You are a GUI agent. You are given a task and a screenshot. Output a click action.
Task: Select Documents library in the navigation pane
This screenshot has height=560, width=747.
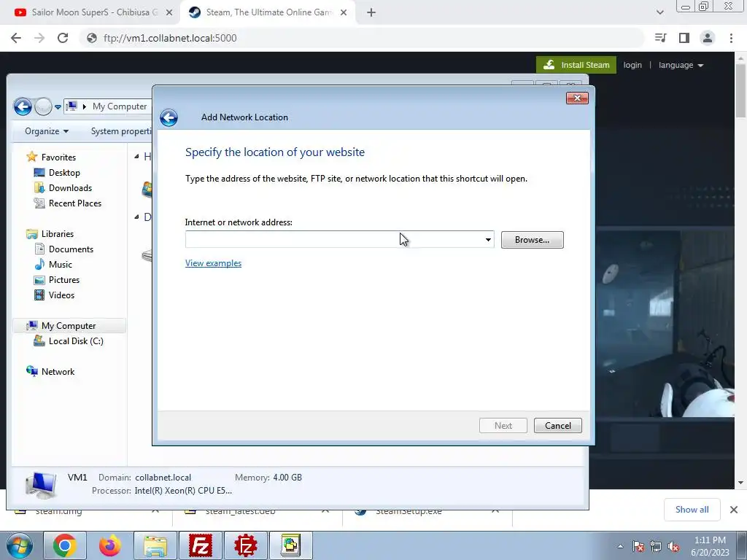click(71, 249)
